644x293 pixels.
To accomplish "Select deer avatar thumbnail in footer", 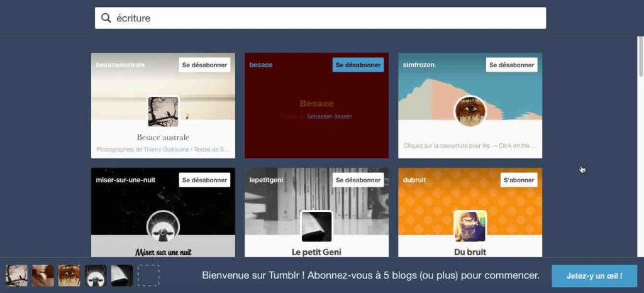I will [96, 275].
